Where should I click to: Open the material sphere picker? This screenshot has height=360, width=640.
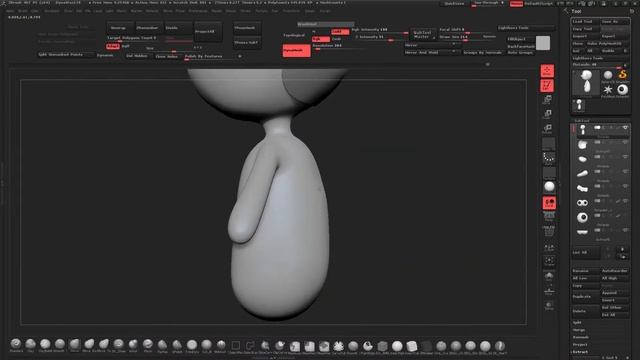tap(549, 187)
